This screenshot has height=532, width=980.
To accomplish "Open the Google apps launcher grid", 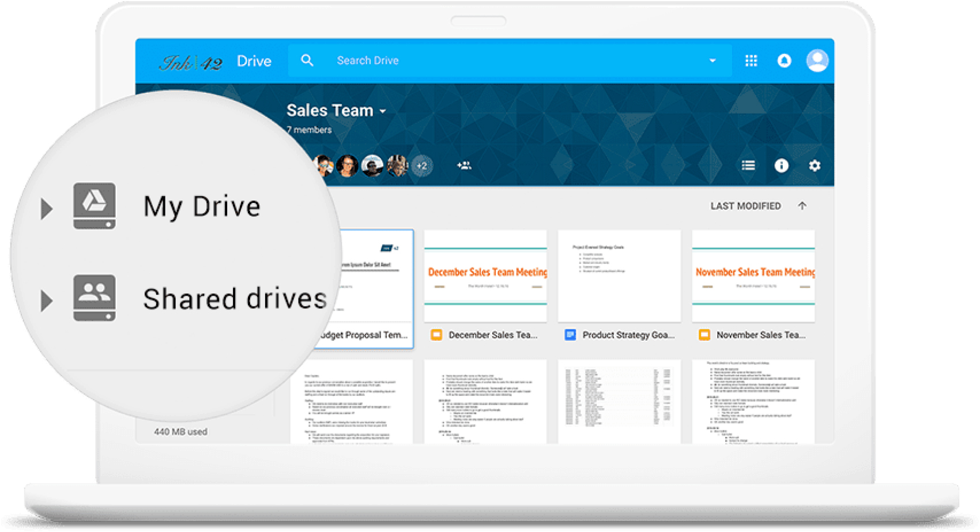I will point(751,61).
